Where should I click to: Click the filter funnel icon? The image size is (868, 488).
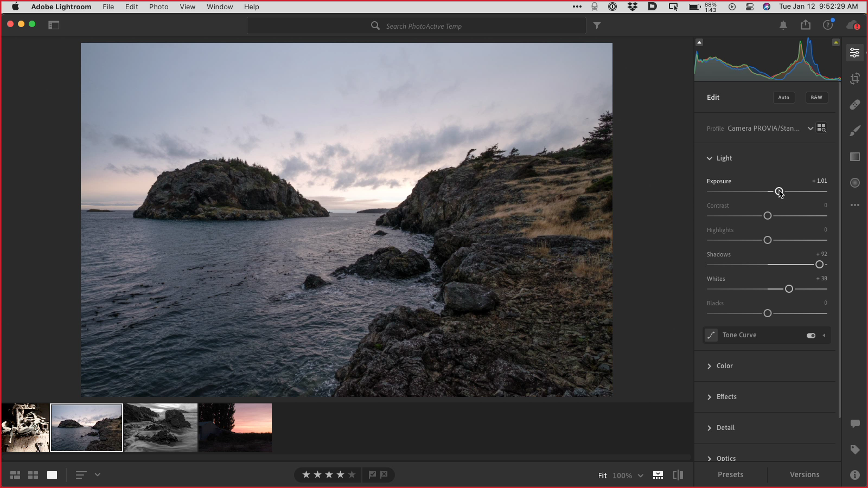597,25
